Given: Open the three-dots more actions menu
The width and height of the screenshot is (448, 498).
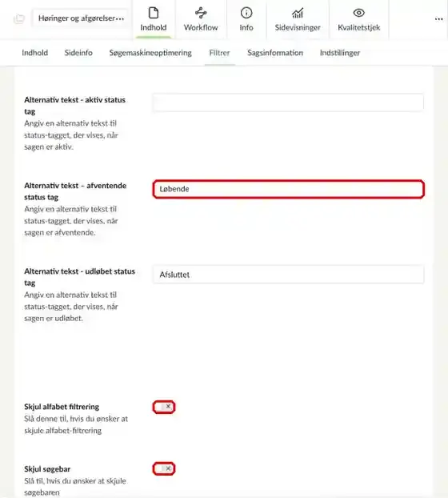Looking at the screenshot, I should click(438, 19).
